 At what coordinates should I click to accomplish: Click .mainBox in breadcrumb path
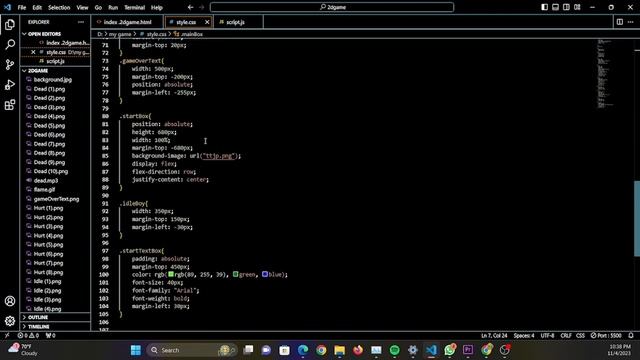coord(191,34)
